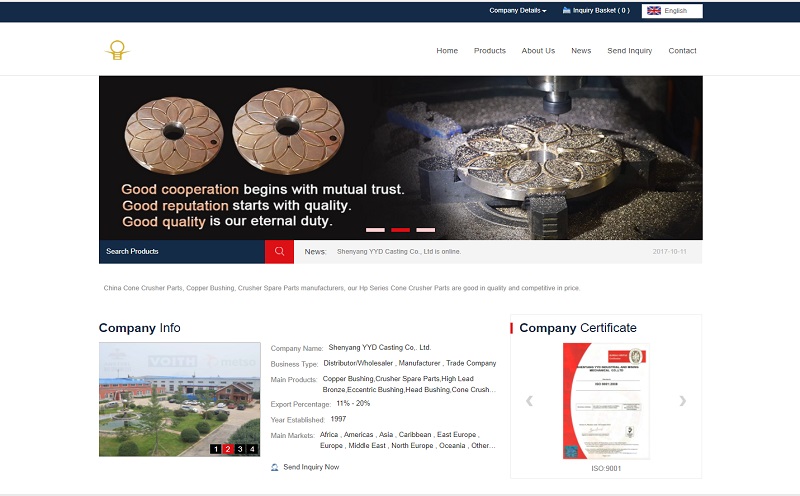This screenshot has width=800, height=496.
Task: Show next certificate with right arrow
Action: (x=683, y=401)
